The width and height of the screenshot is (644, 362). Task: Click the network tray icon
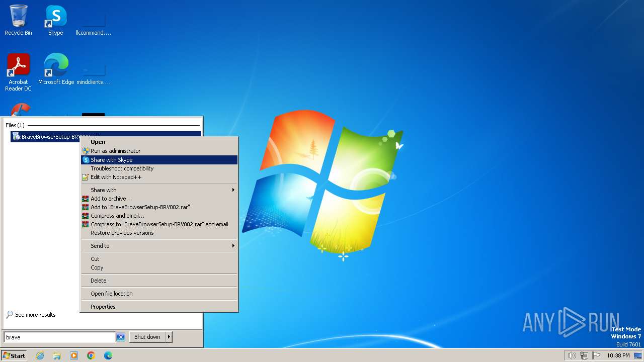click(x=584, y=355)
